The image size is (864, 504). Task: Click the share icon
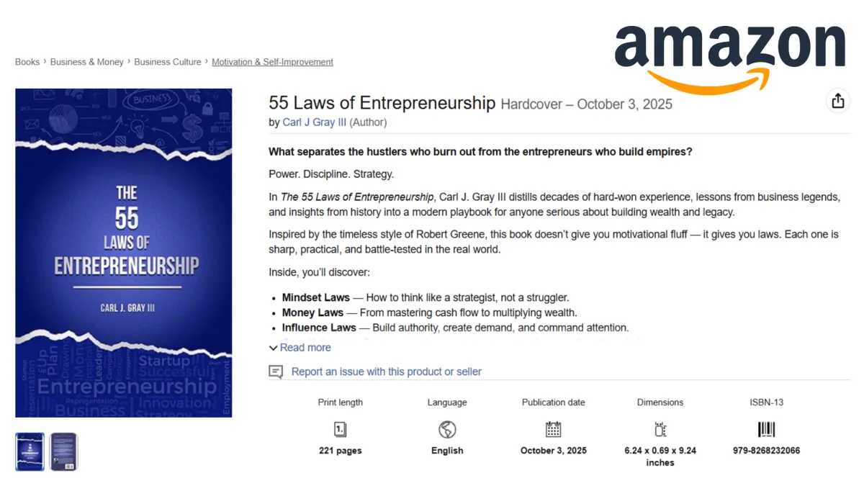[837, 102]
